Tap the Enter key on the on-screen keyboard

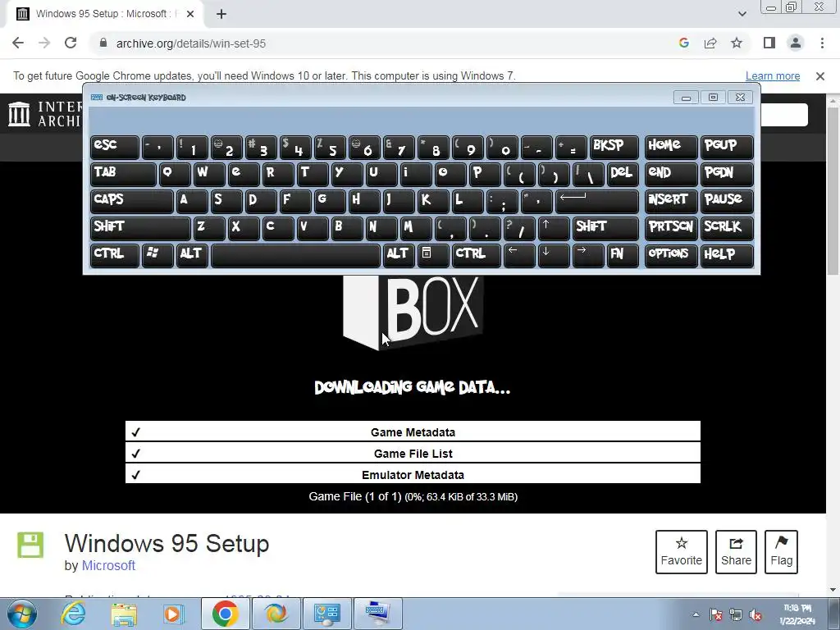click(x=597, y=201)
